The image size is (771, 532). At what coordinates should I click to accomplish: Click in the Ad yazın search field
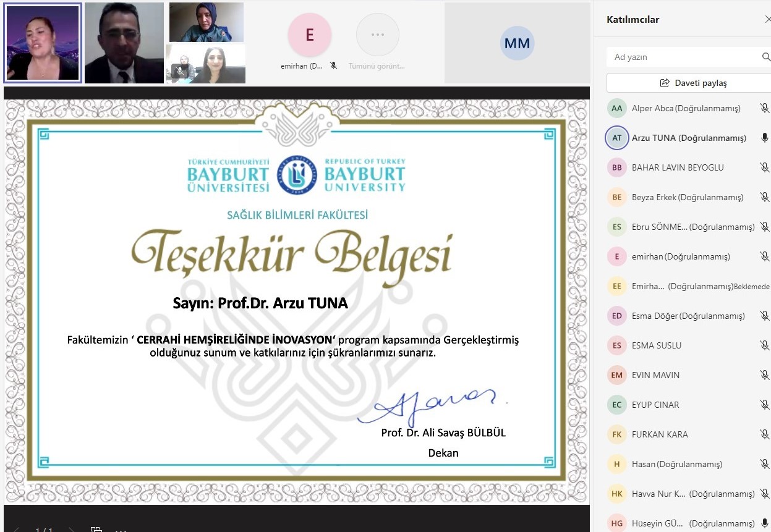pos(683,57)
